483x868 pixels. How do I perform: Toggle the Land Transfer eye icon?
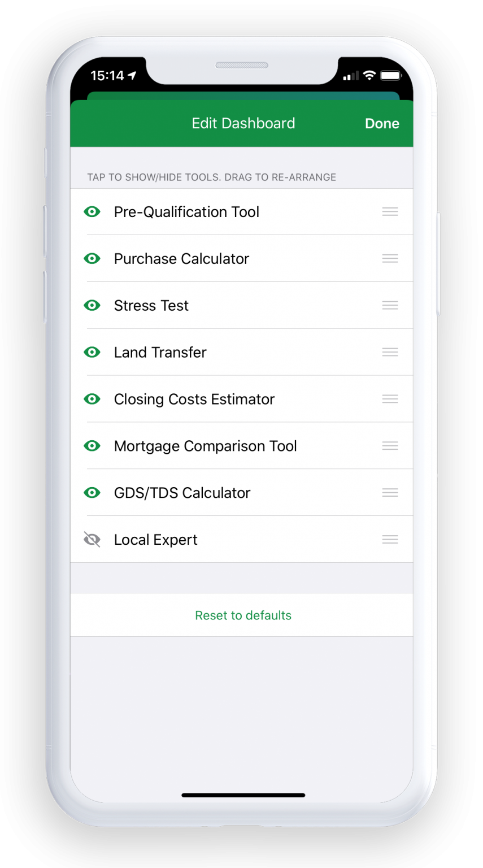(92, 353)
